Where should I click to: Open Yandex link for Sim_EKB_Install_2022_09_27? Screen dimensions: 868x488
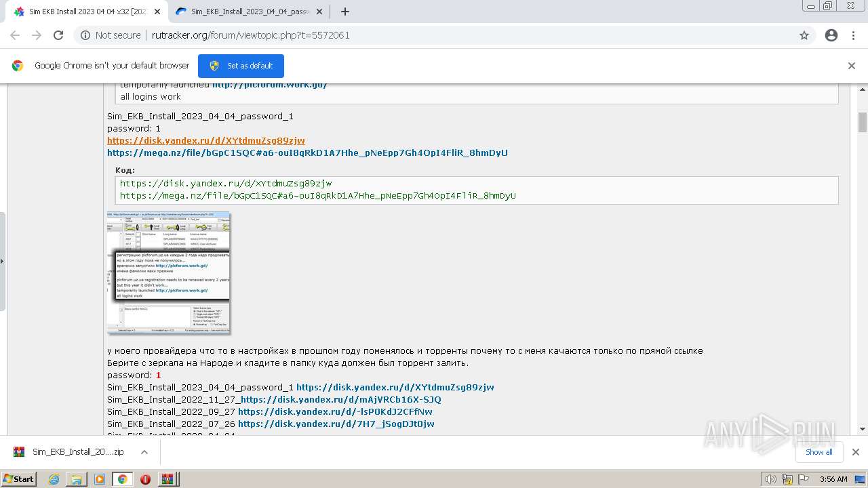[335, 412]
